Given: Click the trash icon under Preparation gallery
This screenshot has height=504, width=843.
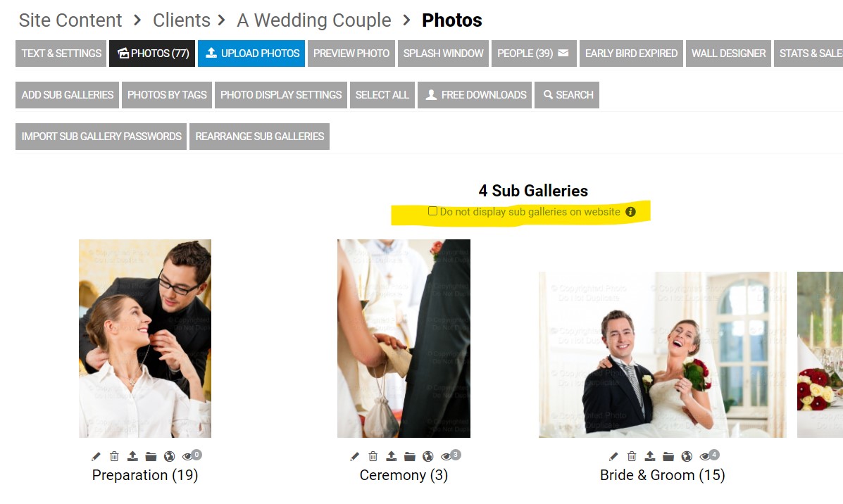Looking at the screenshot, I should point(114,456).
